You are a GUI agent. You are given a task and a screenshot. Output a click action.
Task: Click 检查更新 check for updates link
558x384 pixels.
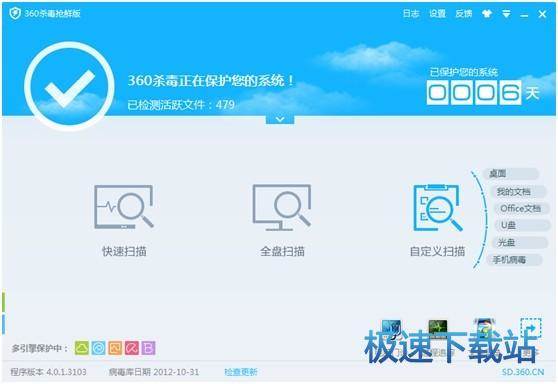[241, 372]
